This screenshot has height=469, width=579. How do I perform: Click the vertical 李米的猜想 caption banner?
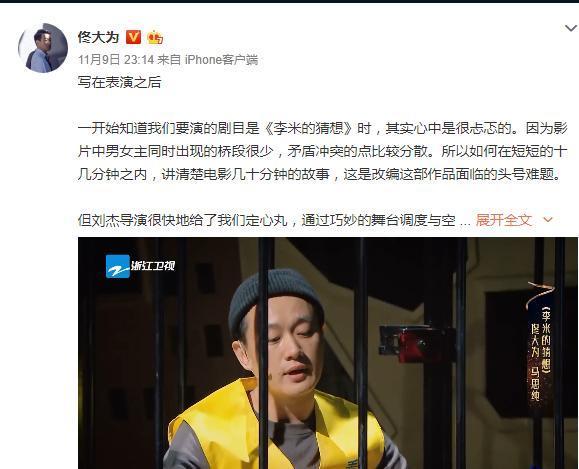(541, 349)
